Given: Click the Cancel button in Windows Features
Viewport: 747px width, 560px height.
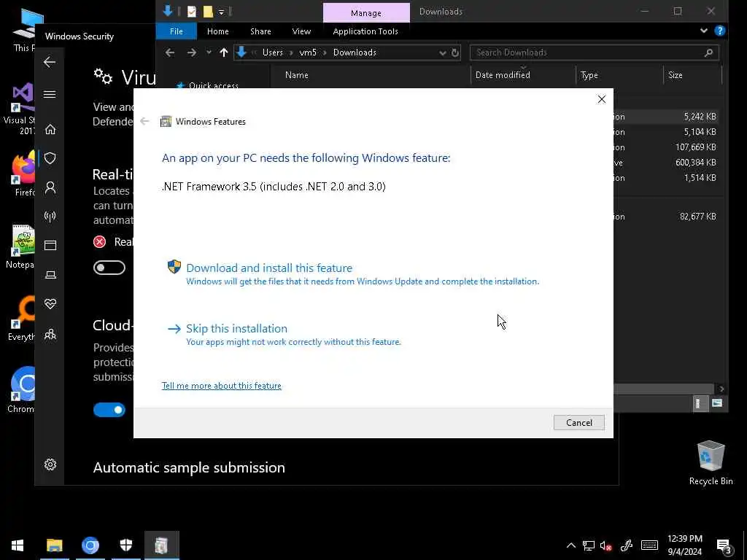Looking at the screenshot, I should pos(578,422).
